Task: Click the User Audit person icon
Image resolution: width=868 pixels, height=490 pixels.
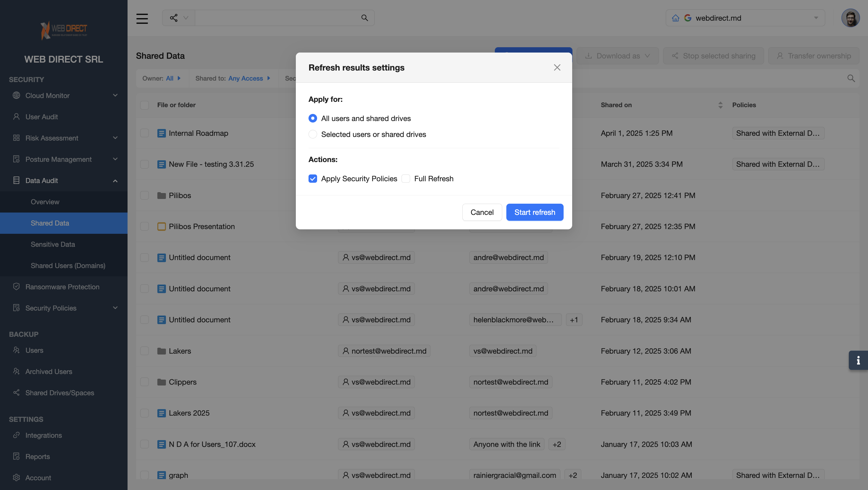Action: click(x=16, y=117)
